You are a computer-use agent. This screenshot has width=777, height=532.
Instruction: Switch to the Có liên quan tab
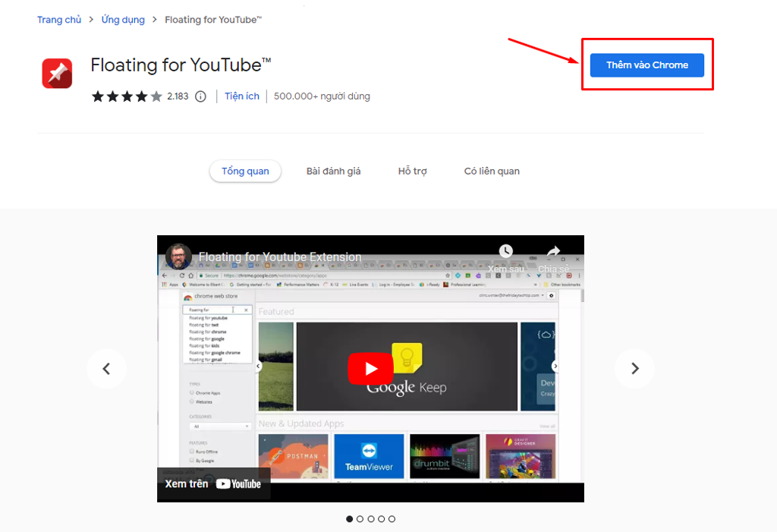tap(492, 171)
